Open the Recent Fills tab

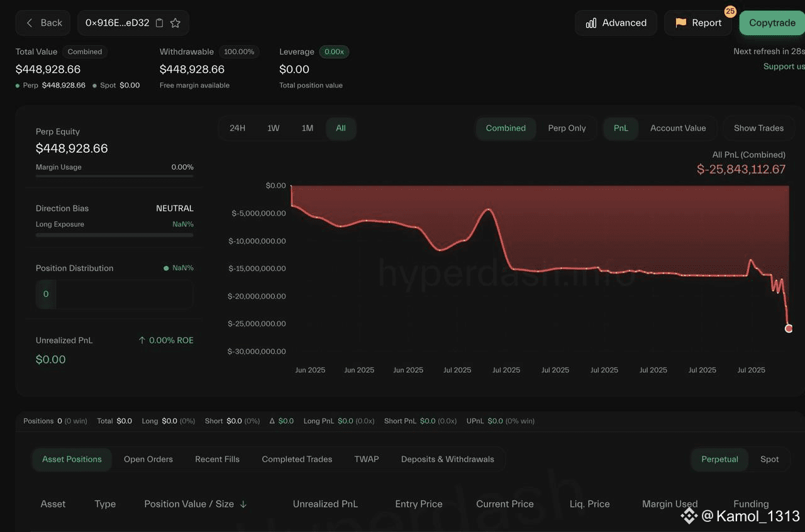click(217, 460)
